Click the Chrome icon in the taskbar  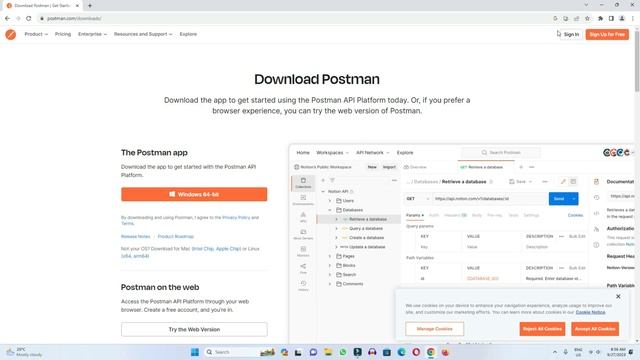pyautogui.click(x=431, y=352)
